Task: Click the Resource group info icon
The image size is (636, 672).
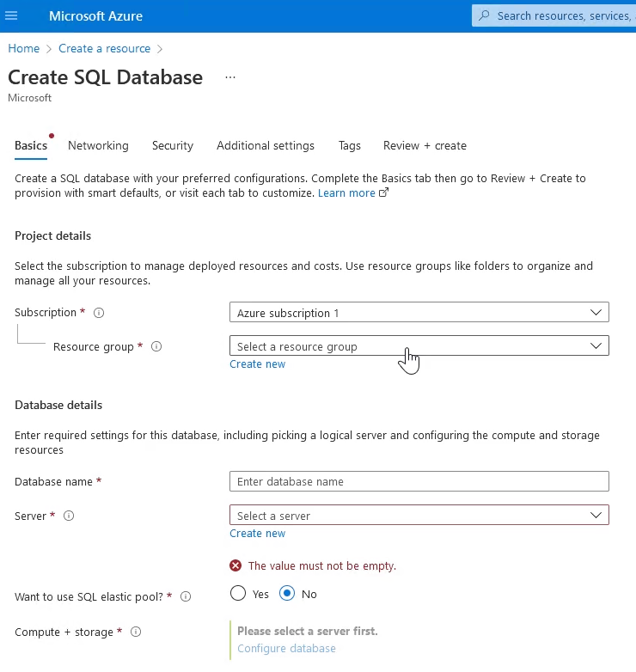Action: click(x=156, y=346)
